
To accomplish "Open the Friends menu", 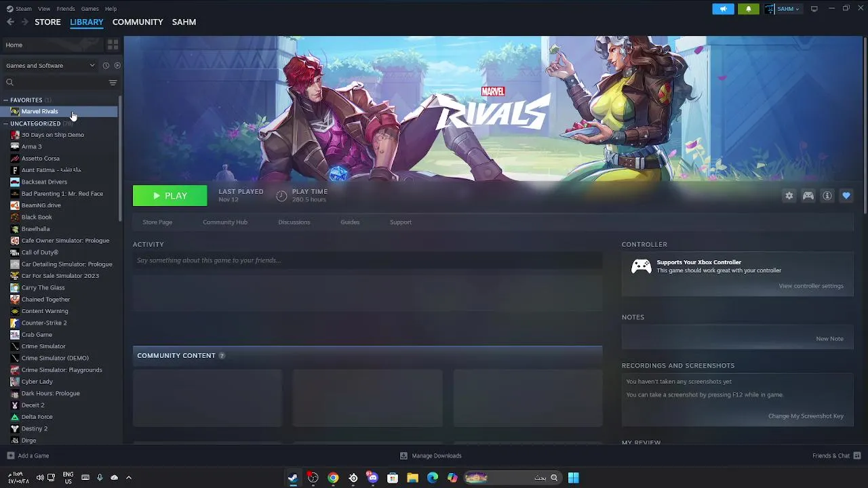I will 66,9.
